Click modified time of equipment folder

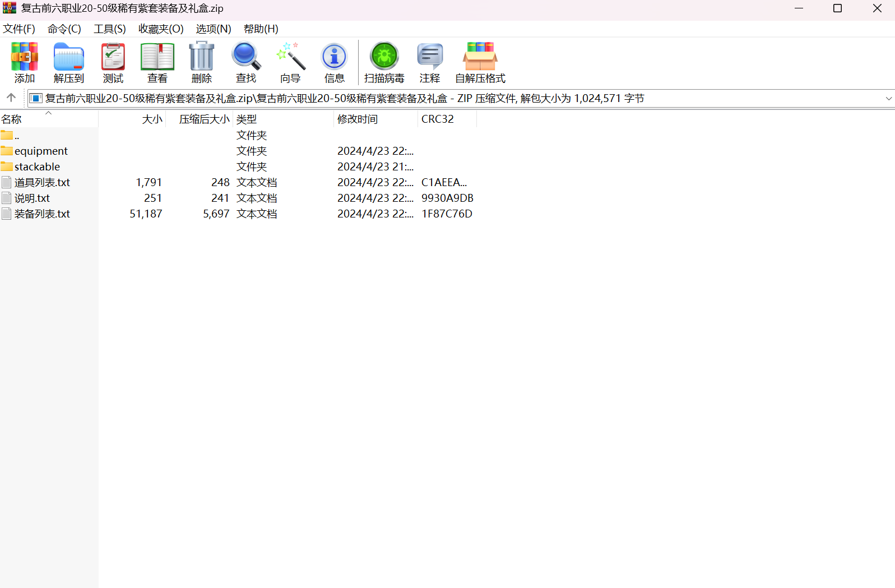(x=375, y=151)
